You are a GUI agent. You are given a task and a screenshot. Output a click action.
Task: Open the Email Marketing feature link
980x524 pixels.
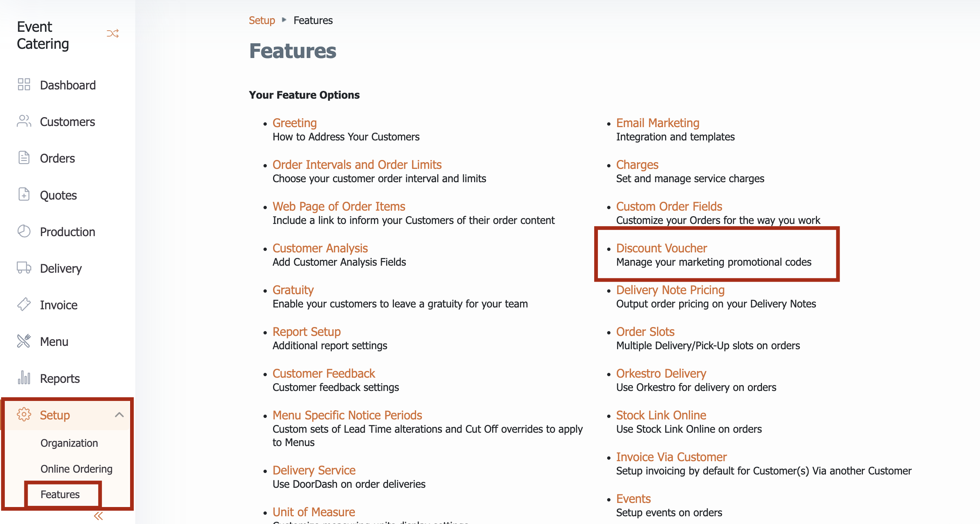pyautogui.click(x=658, y=123)
